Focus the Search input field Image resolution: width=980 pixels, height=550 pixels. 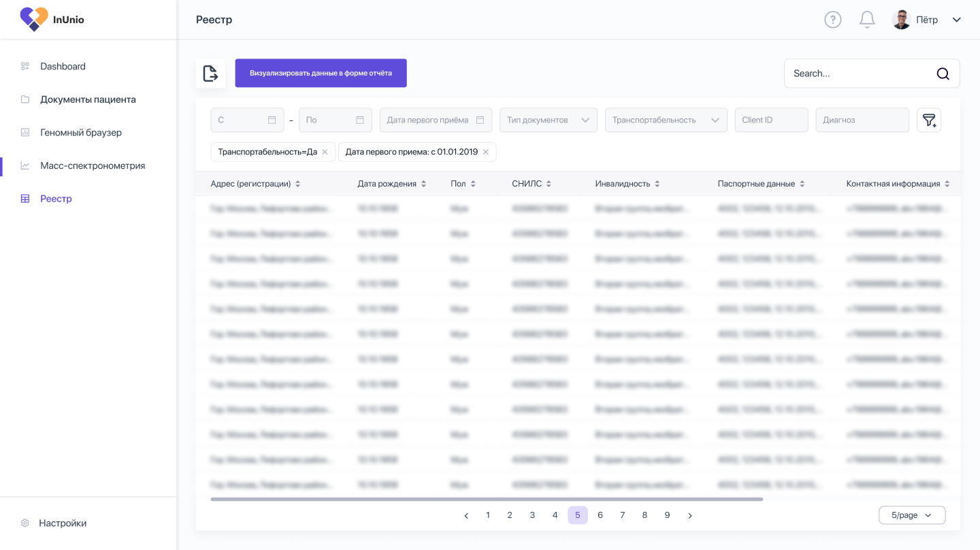pyautogui.click(x=872, y=74)
